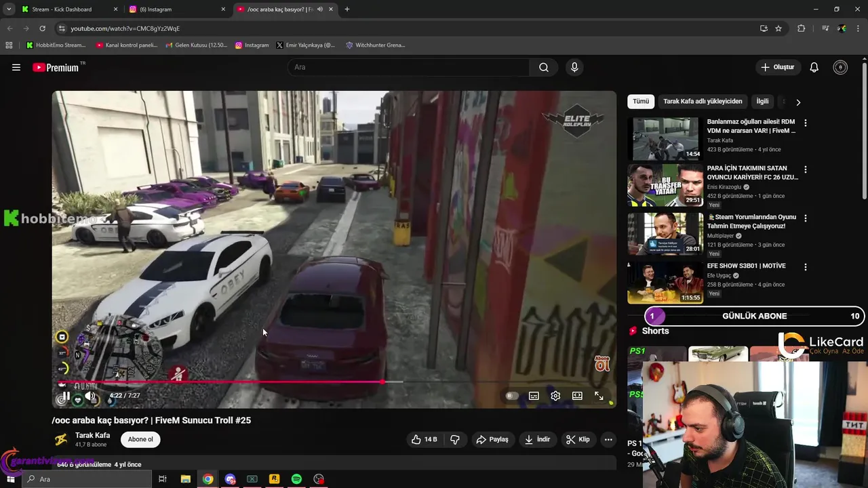Close the Kick Dashboard browser tab
Screen dimensions: 868x488
115,9
